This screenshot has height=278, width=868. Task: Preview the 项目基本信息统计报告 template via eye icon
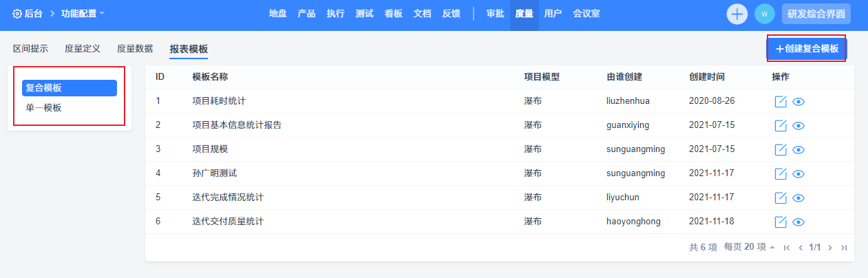[x=798, y=126]
